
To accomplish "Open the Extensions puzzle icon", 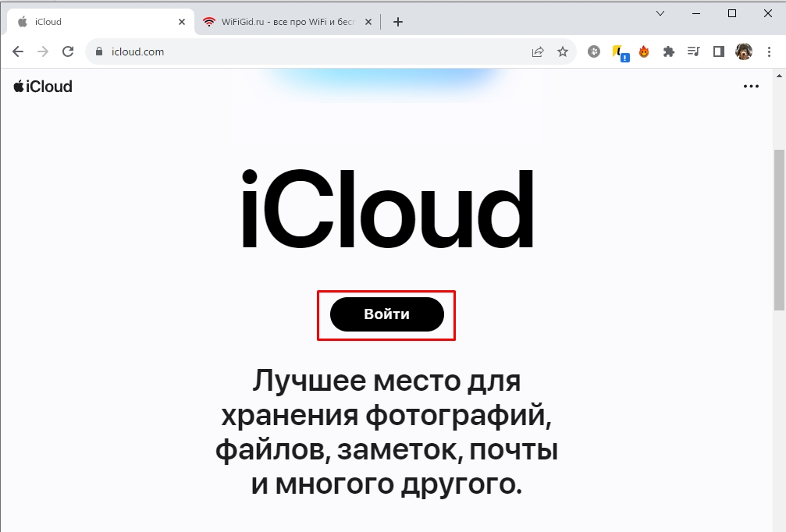I will [669, 51].
